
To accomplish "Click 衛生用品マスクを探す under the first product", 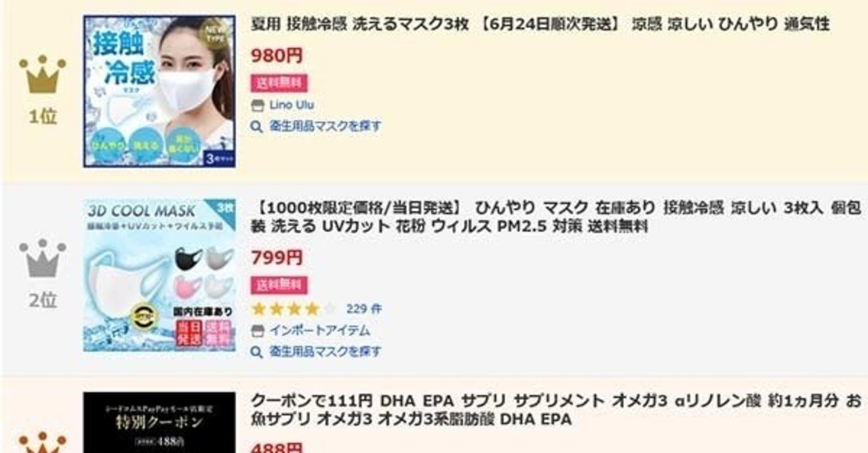I will (325, 126).
